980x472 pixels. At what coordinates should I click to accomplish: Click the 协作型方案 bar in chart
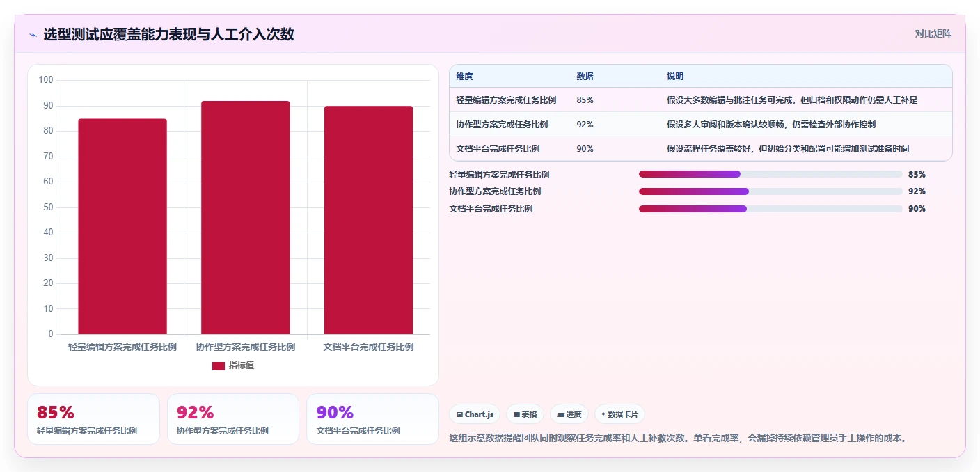(246, 217)
